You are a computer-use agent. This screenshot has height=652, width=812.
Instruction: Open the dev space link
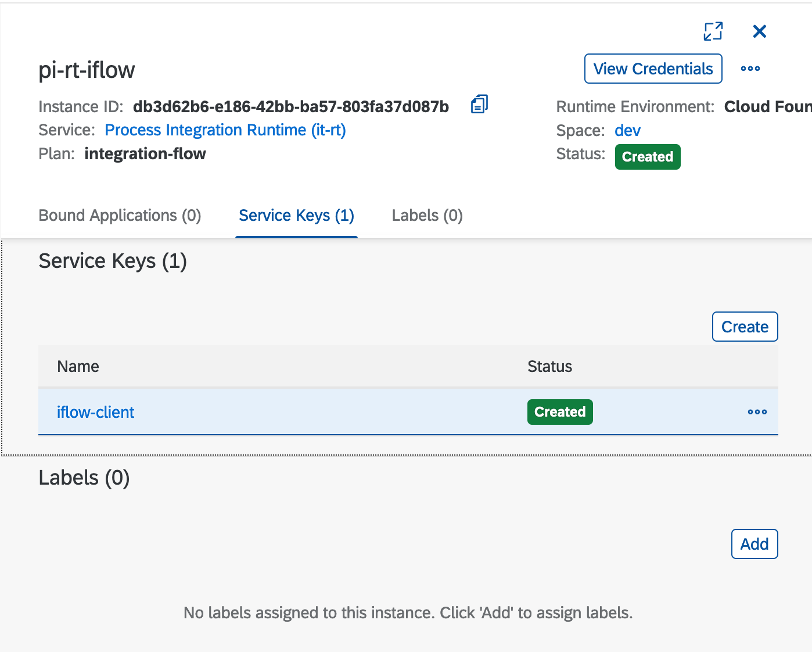[628, 130]
